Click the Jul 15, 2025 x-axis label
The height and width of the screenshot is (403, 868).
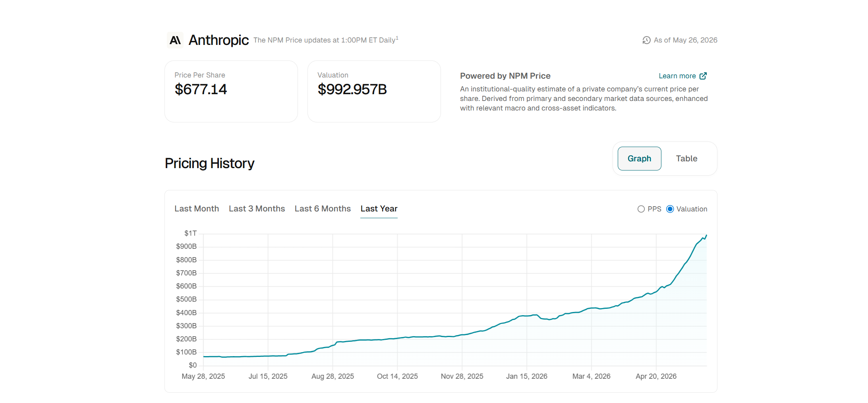[x=268, y=376]
